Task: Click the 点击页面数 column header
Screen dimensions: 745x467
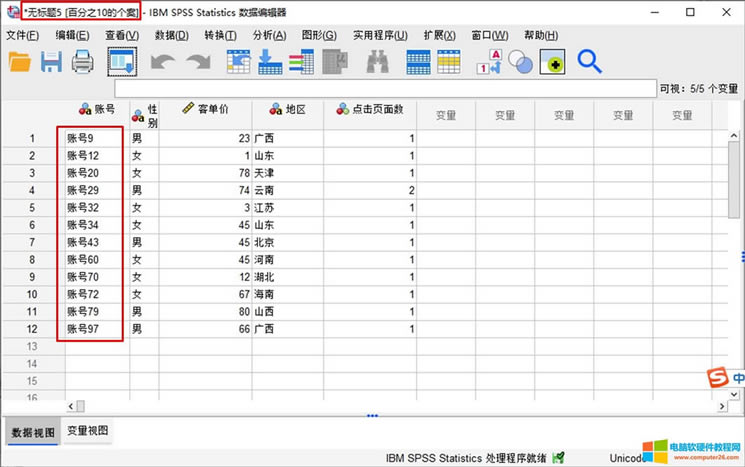Action: pyautogui.click(x=369, y=109)
